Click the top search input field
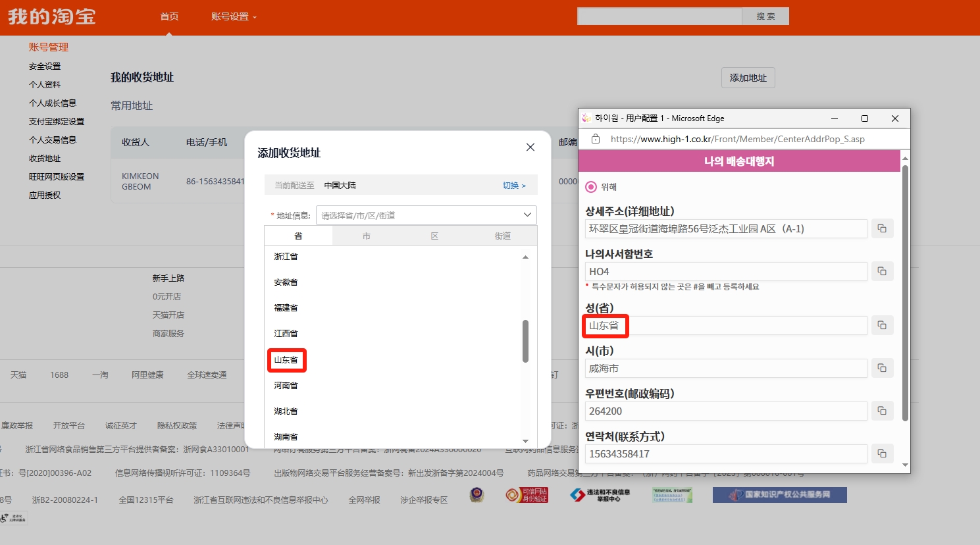Viewport: 980px width, 545px height. 659,16
